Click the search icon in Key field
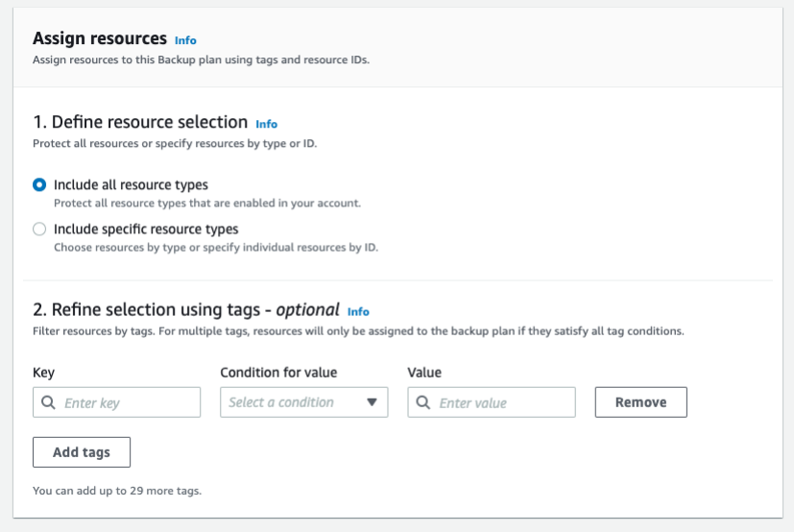 coord(48,402)
